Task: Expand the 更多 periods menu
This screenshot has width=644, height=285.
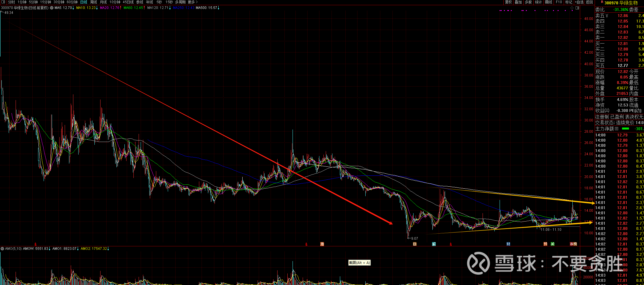Action: click(193, 2)
